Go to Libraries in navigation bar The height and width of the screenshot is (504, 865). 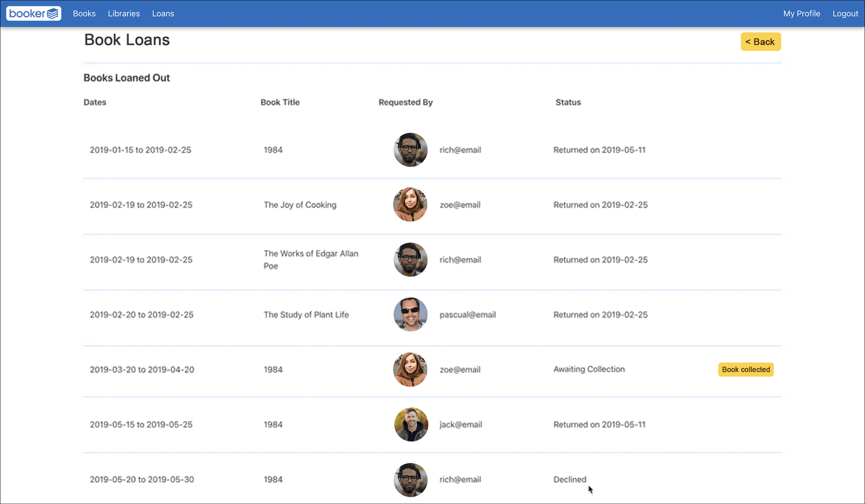pyautogui.click(x=124, y=14)
